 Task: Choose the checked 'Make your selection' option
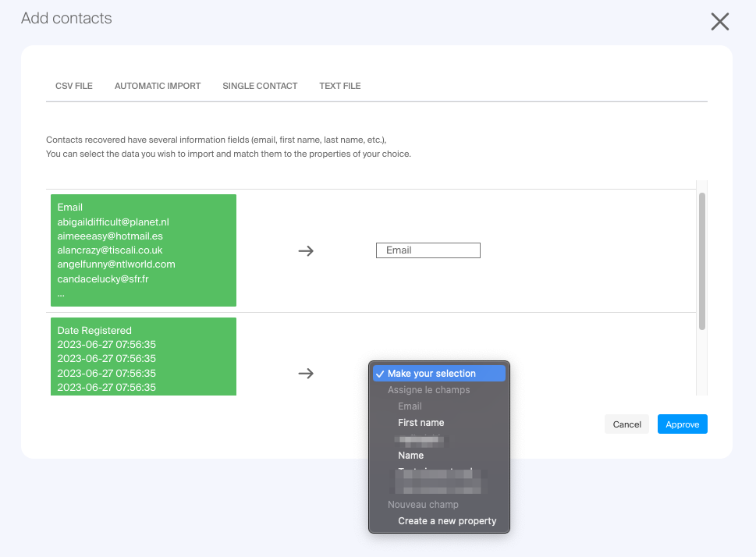coord(438,374)
